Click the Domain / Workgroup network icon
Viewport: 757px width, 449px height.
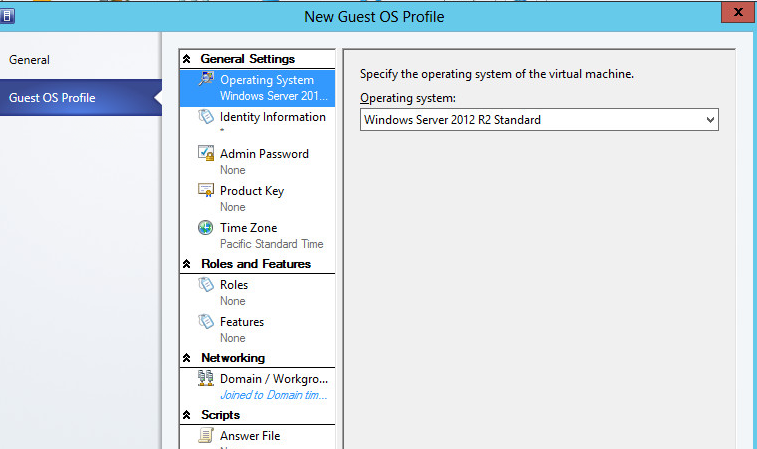point(206,378)
